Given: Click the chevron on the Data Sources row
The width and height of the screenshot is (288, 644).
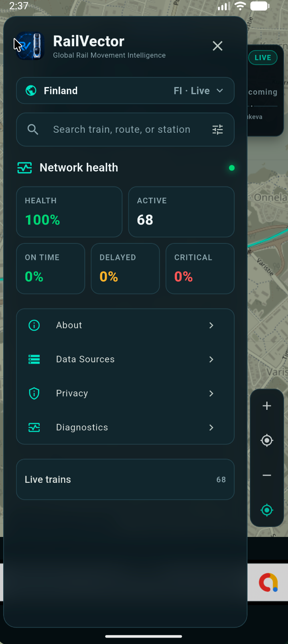Looking at the screenshot, I should (x=211, y=359).
